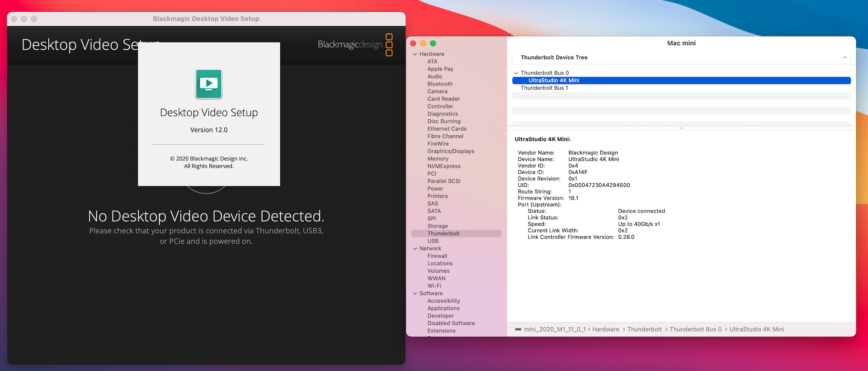Image resolution: width=868 pixels, height=371 pixels.
Task: Select Parallel SCSI in sidebar
Action: tap(444, 181)
